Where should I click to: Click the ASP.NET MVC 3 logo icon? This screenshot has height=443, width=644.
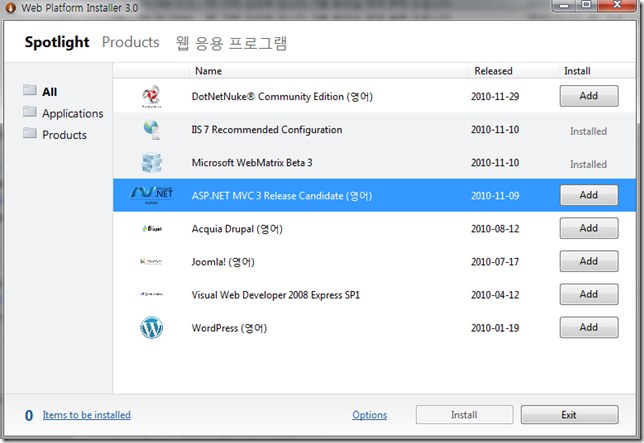click(x=151, y=195)
